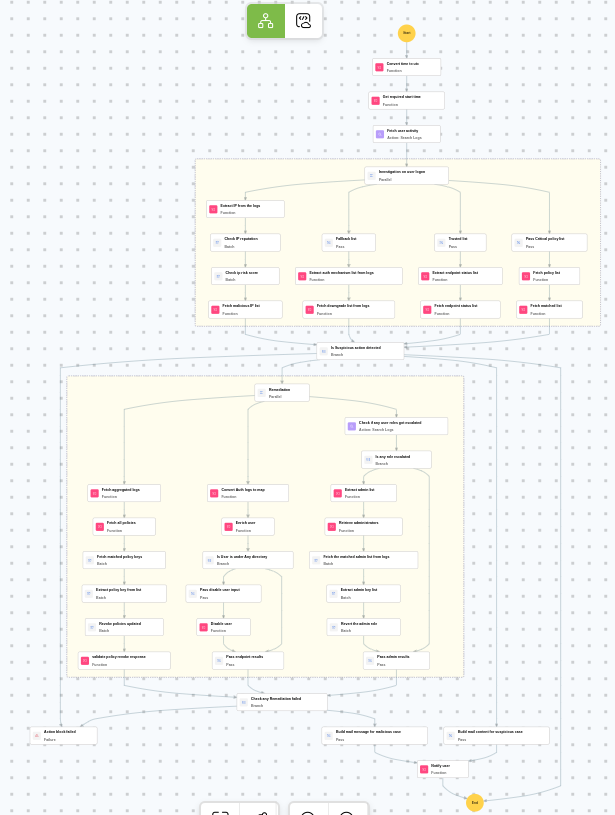Select the Revert the admin role node
615x815 pixels.
(363, 627)
